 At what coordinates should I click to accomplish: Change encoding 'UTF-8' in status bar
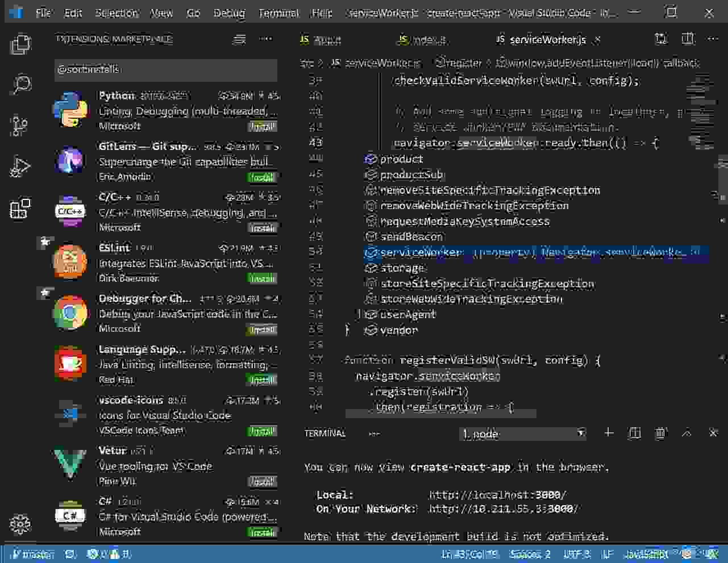(577, 554)
